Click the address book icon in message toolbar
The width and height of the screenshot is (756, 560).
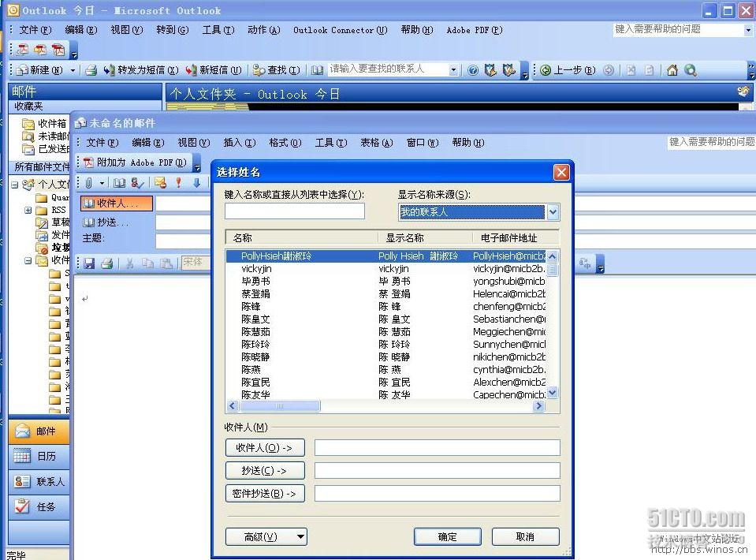tap(119, 183)
